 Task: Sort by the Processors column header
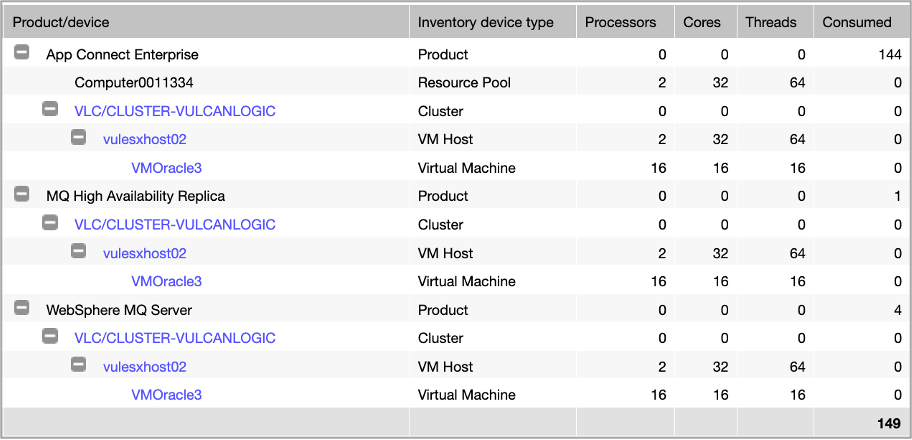[x=625, y=22]
